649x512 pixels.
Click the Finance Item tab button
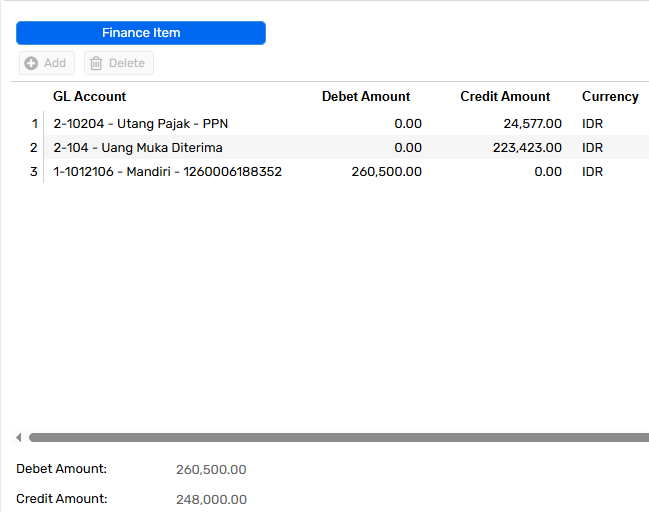[x=141, y=33]
